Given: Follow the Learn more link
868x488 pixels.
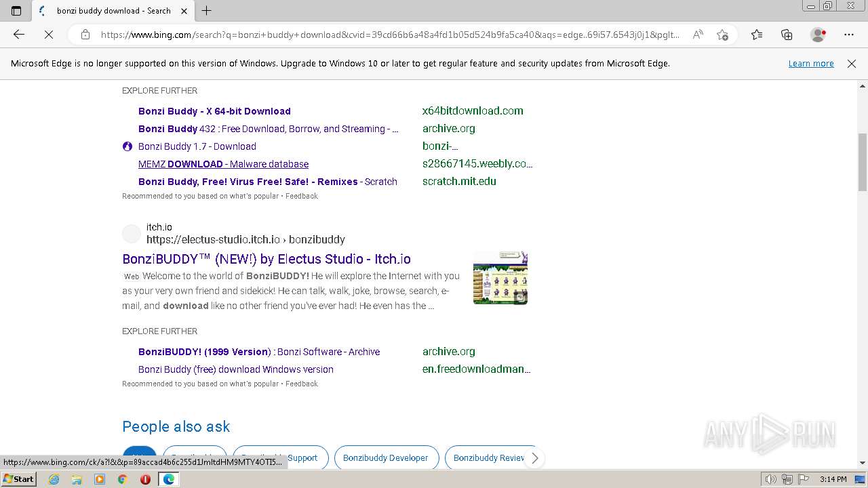Looking at the screenshot, I should pos(811,64).
